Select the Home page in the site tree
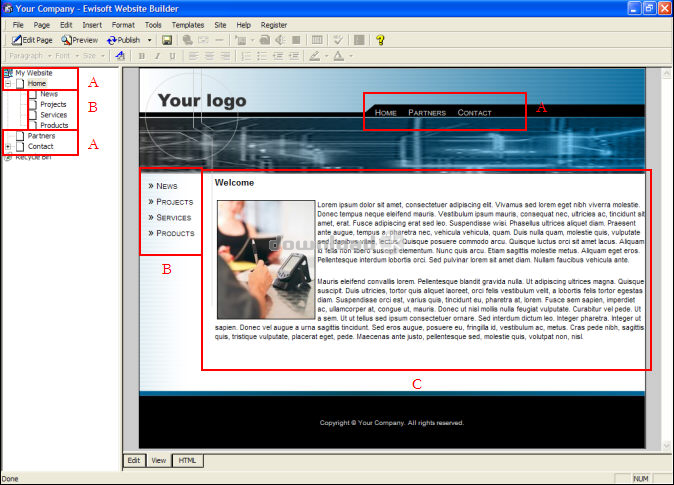Viewport: 674px width, 485px height. click(x=37, y=83)
